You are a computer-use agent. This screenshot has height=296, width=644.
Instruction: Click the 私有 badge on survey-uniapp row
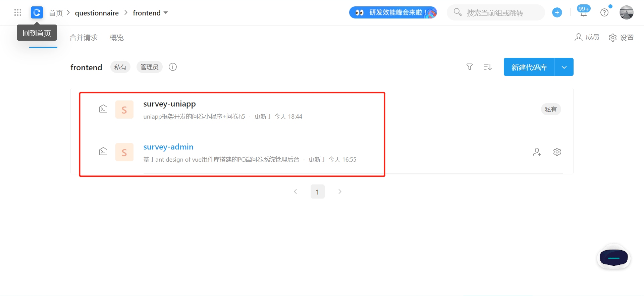(x=551, y=110)
